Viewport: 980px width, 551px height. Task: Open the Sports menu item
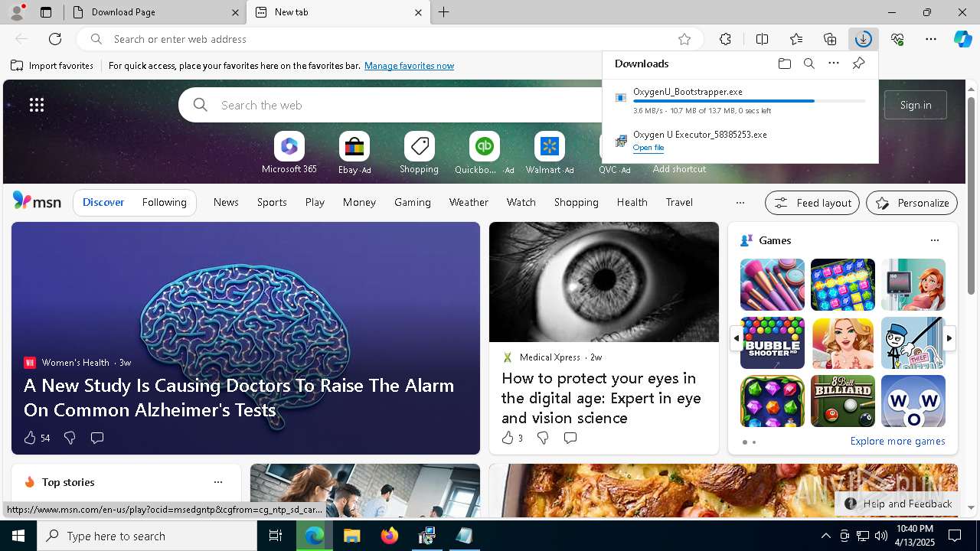272,202
